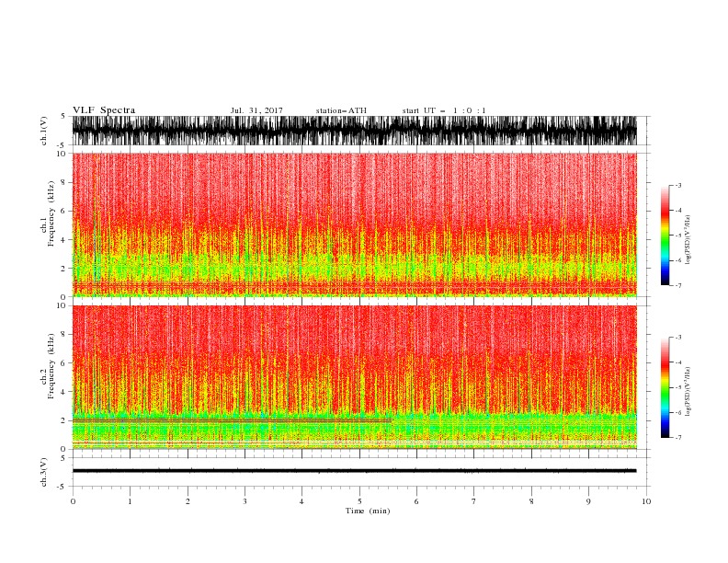Click the "Time (min)" axis label

[368, 511]
